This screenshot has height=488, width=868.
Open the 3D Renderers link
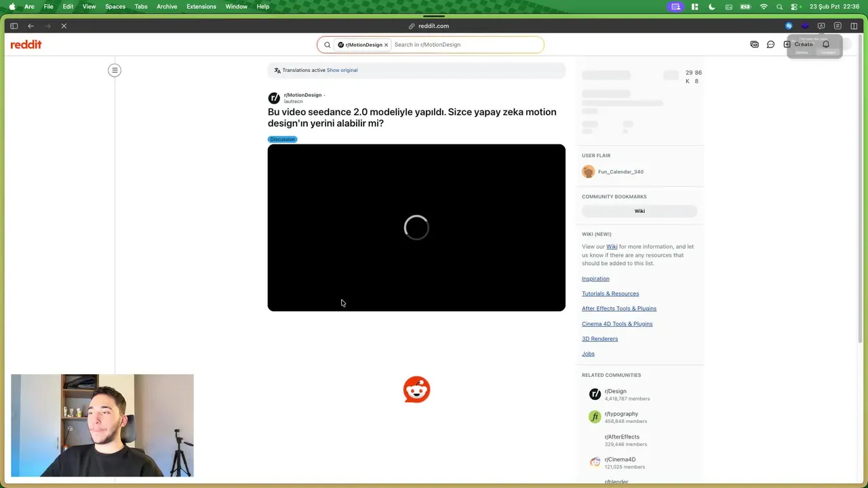[x=599, y=339]
